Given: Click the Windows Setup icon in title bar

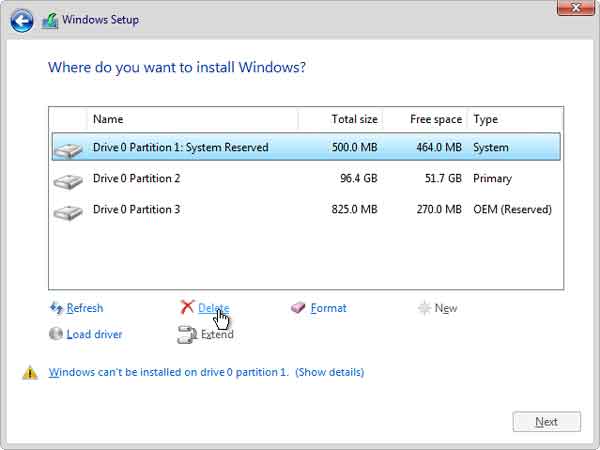Looking at the screenshot, I should tap(50, 21).
